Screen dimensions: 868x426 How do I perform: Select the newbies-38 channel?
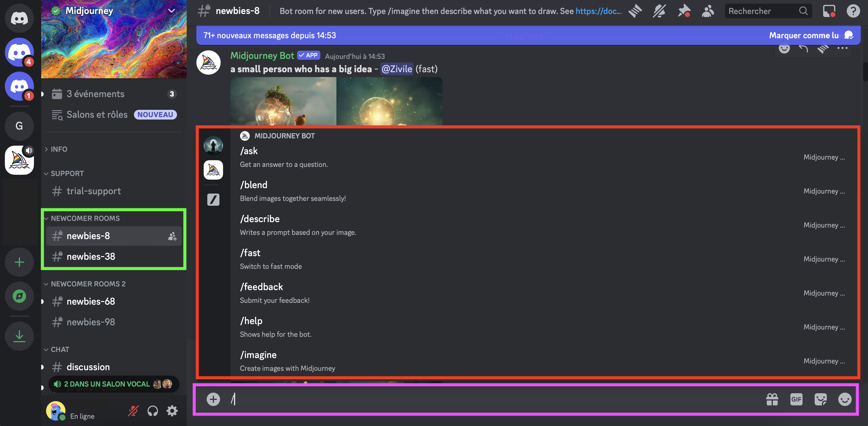tap(91, 256)
